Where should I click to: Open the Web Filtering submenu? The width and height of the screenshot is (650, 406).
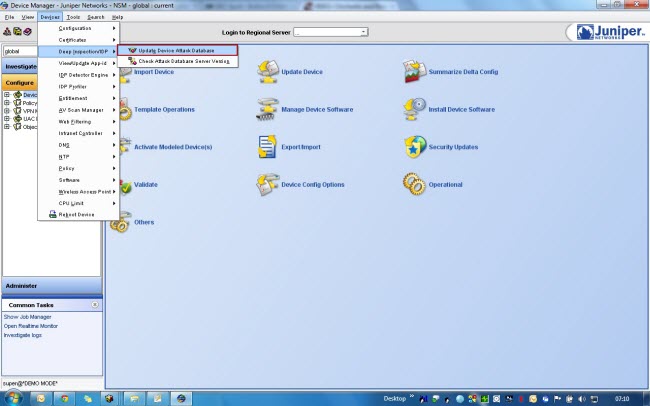pyautogui.click(x=79, y=122)
